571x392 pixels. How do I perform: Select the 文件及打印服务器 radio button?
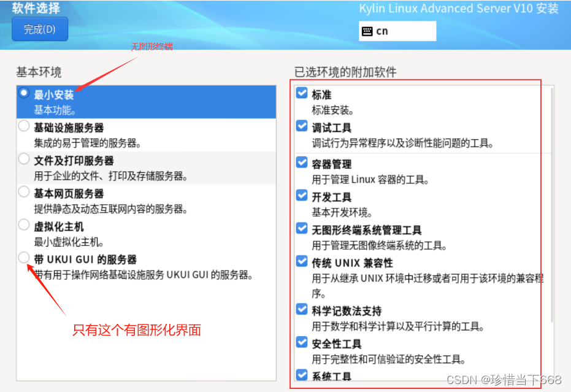click(24, 158)
